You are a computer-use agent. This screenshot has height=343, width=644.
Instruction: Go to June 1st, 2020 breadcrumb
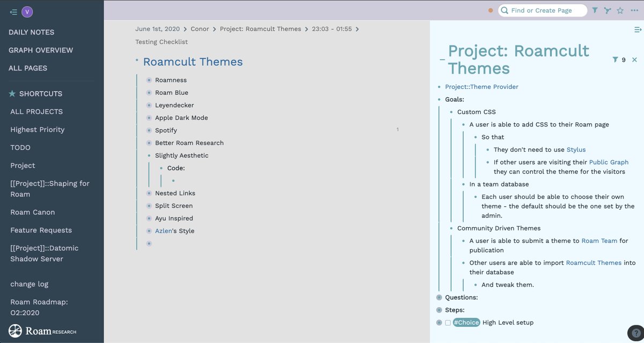point(158,29)
